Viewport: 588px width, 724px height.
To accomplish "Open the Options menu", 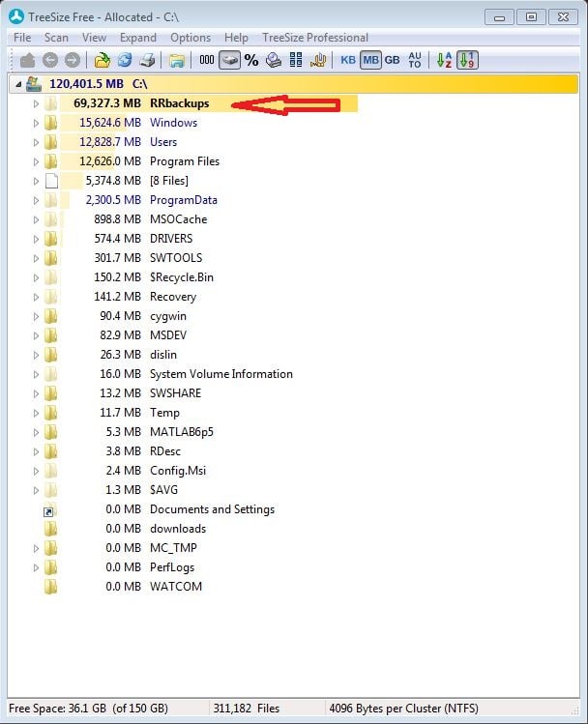I will (191, 38).
